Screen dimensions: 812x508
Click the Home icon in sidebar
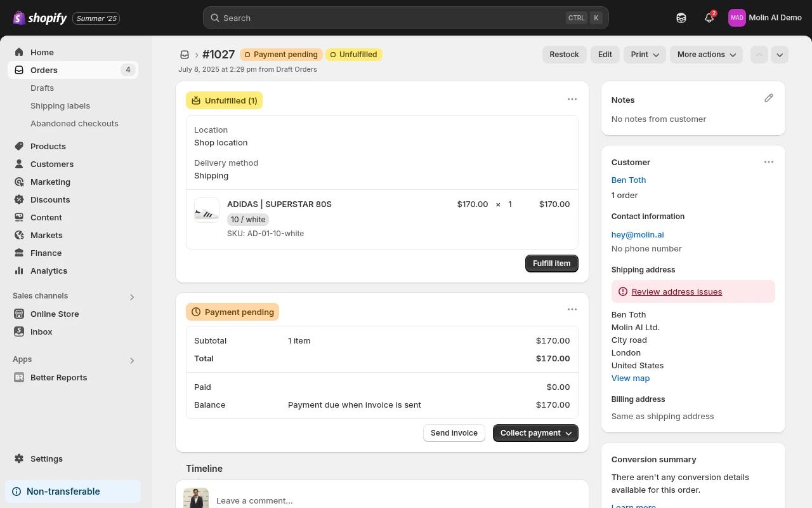19,52
